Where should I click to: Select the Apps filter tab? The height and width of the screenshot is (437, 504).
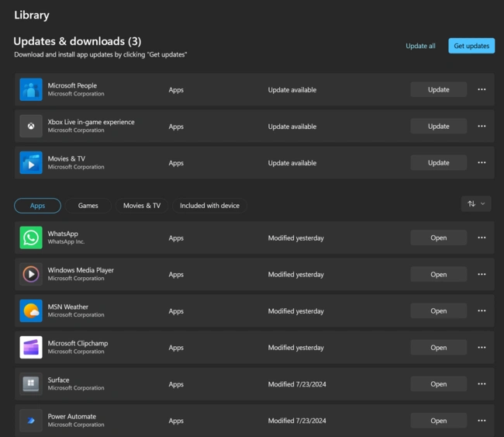38,206
